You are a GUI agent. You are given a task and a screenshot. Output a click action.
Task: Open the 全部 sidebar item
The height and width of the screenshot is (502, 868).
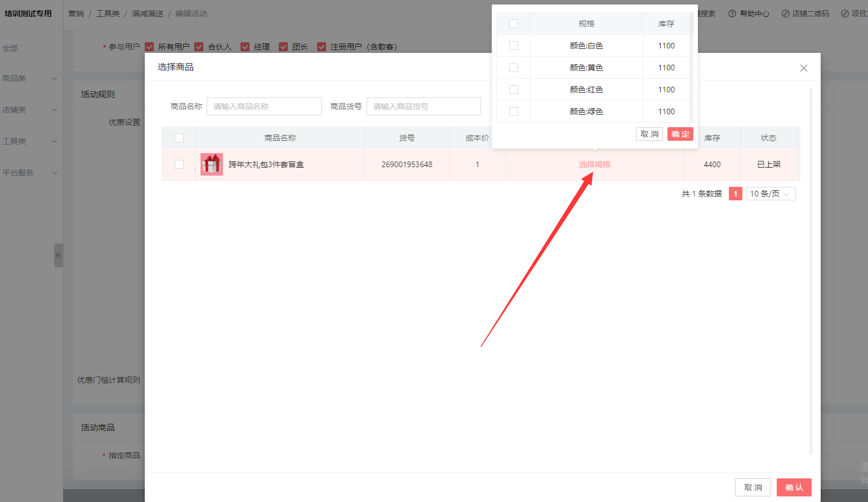[x=11, y=48]
